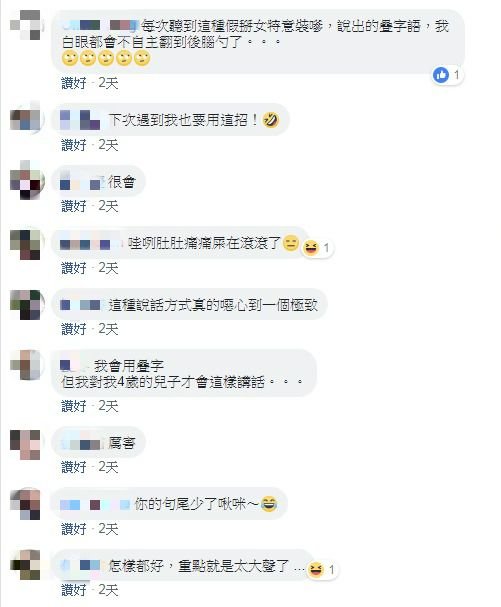The width and height of the screenshot is (501, 607).
Task: Open avatar beside the 厲害 comment
Action: [25, 444]
